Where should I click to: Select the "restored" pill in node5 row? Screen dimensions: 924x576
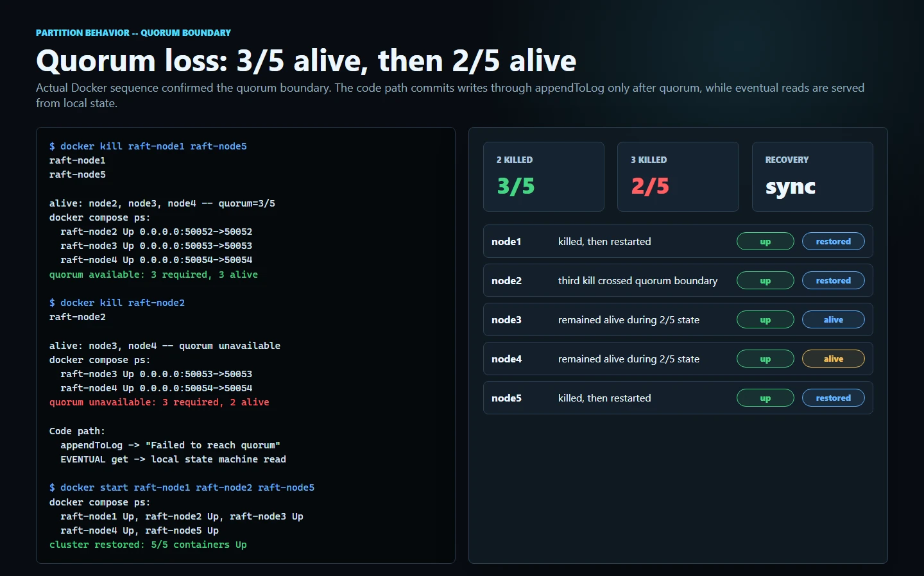[x=834, y=398]
